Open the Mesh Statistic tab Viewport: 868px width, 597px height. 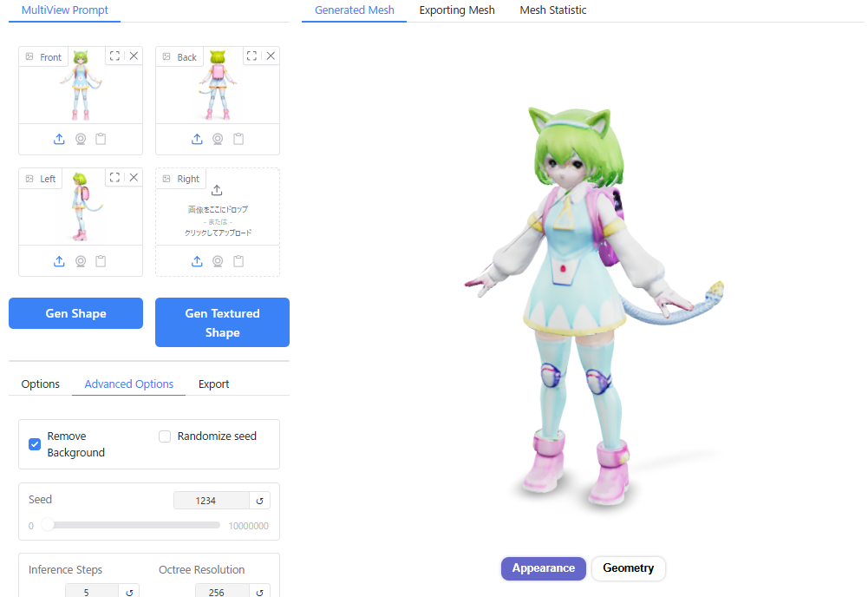(x=552, y=10)
